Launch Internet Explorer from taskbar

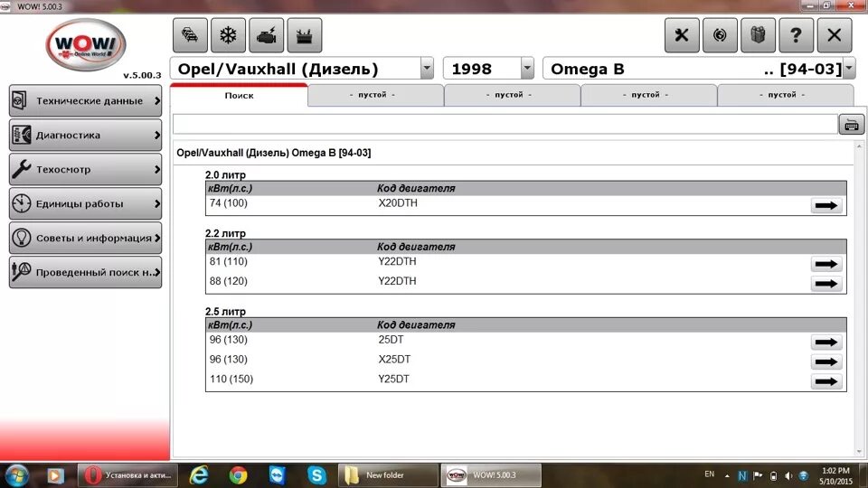[199, 475]
